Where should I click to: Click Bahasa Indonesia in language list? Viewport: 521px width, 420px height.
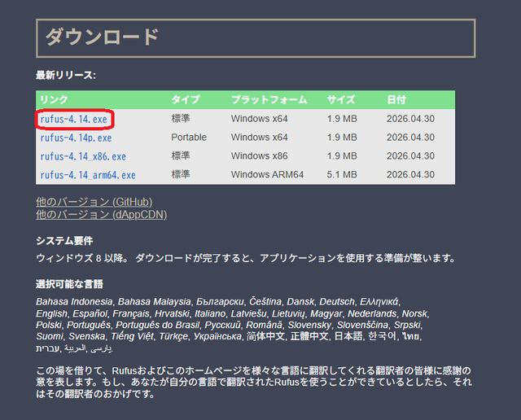[74, 302]
